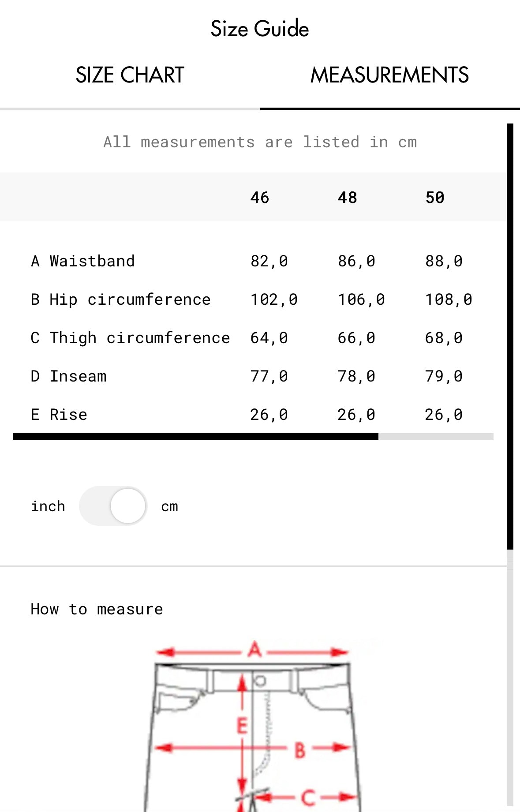Screen dimensions: 520x812
Task: Click the A Waistband row label
Action: click(x=83, y=261)
